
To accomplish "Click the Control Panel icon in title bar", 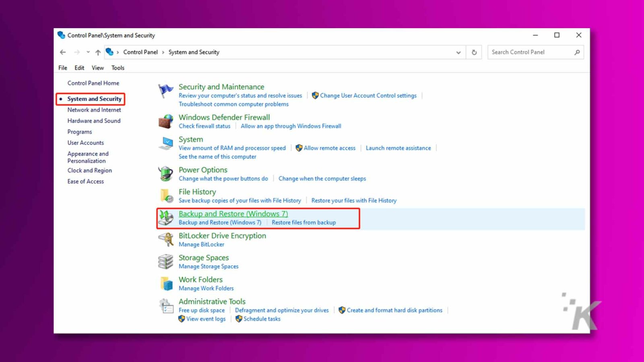I will coord(61,35).
